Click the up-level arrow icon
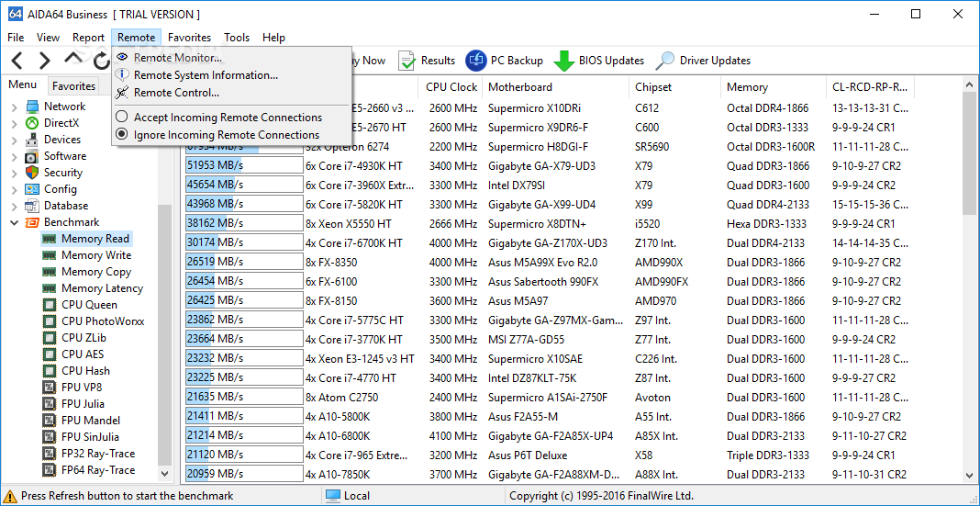This screenshot has width=980, height=506. point(73,58)
